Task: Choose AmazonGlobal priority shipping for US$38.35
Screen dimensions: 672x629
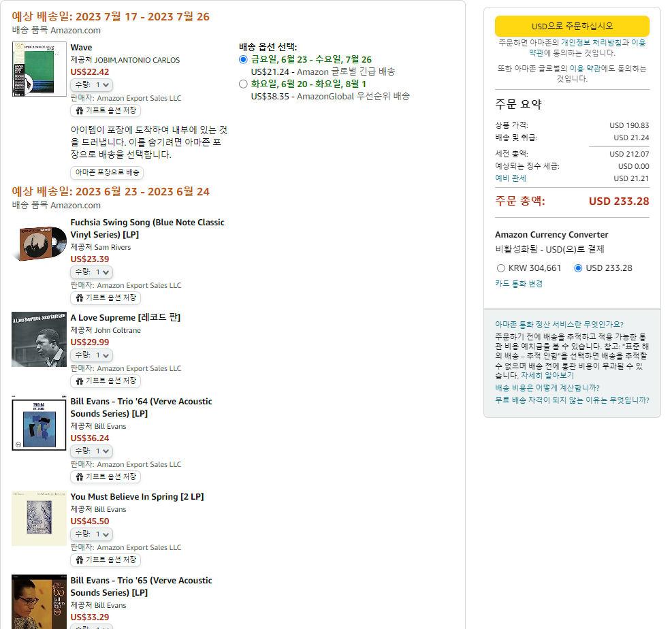Action: [244, 84]
